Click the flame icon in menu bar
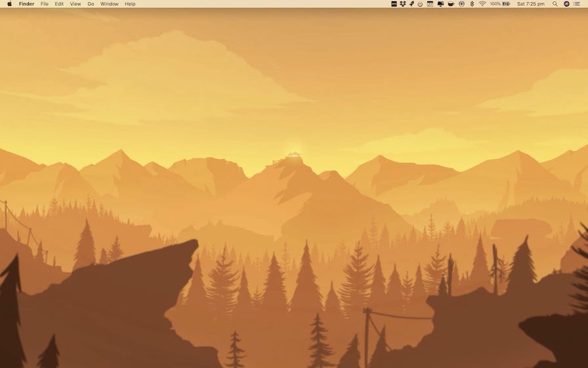The height and width of the screenshot is (368, 588). 420,4
